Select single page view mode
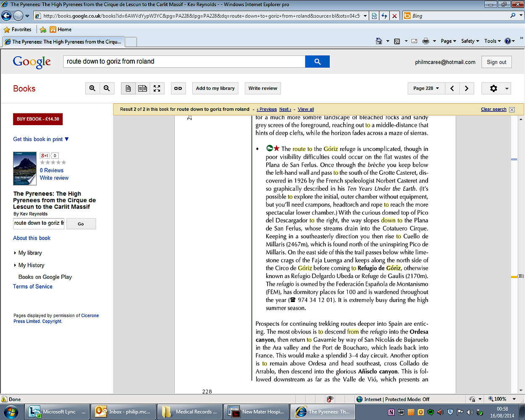 click(128, 88)
